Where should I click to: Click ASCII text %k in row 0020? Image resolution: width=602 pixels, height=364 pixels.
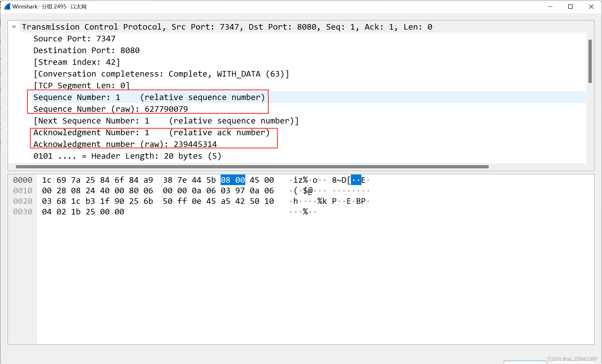[x=322, y=201]
